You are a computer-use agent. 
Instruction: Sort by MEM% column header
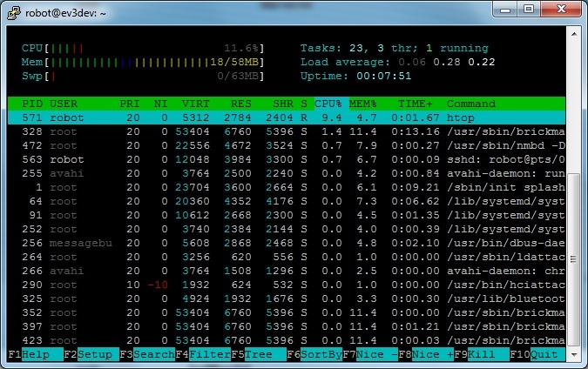point(363,104)
